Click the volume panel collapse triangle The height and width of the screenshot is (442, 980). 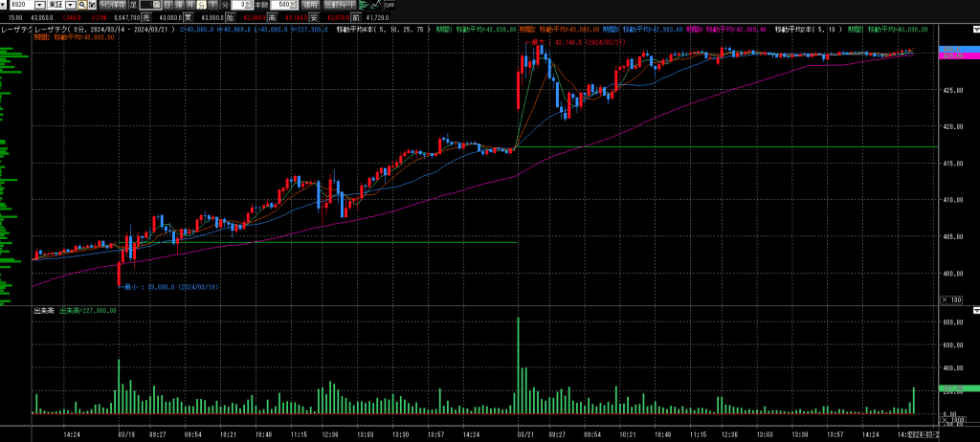tap(974, 311)
